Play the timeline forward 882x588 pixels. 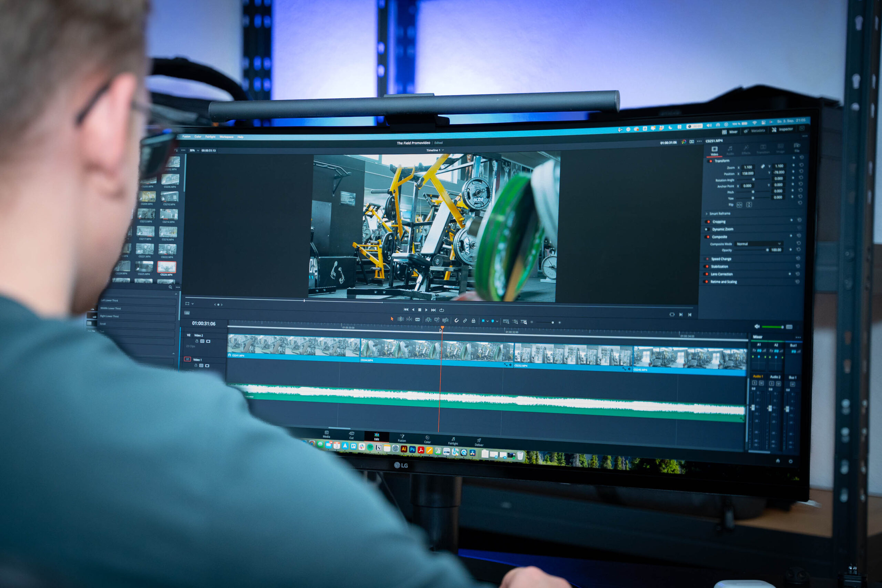pyautogui.click(x=426, y=310)
